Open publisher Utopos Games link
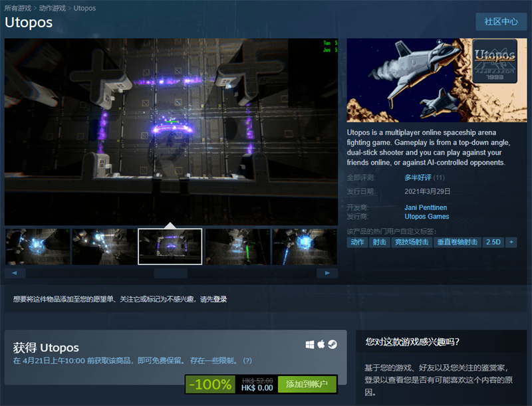The image size is (532, 406). click(426, 217)
